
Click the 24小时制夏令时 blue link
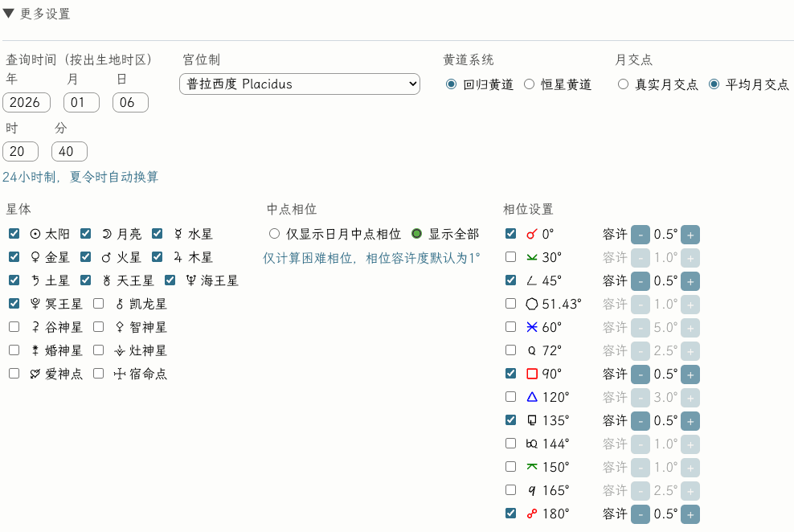point(82,178)
